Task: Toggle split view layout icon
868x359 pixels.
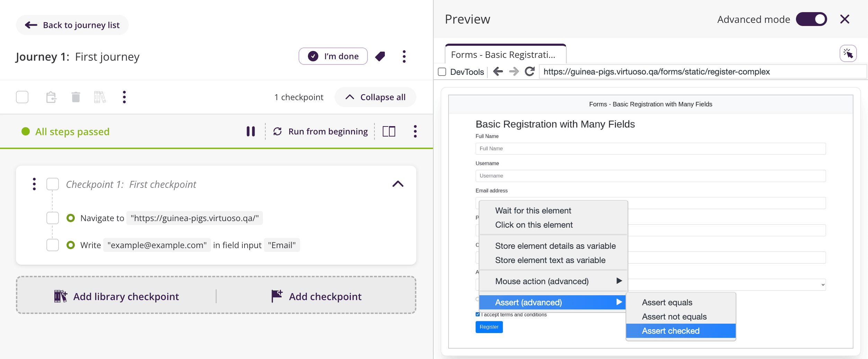Action: pos(389,131)
